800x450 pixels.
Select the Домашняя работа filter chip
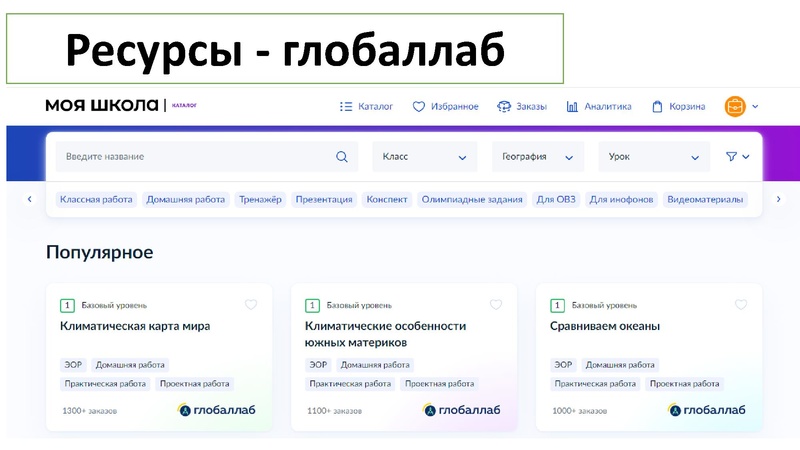(186, 199)
